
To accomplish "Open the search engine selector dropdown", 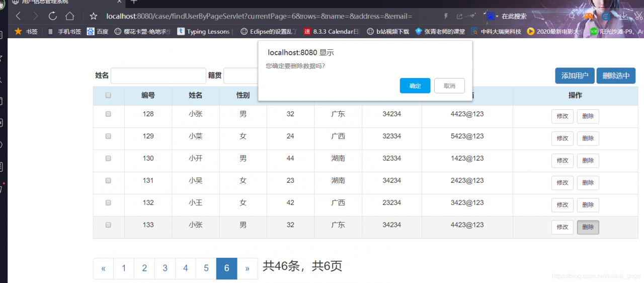I will coord(492,16).
